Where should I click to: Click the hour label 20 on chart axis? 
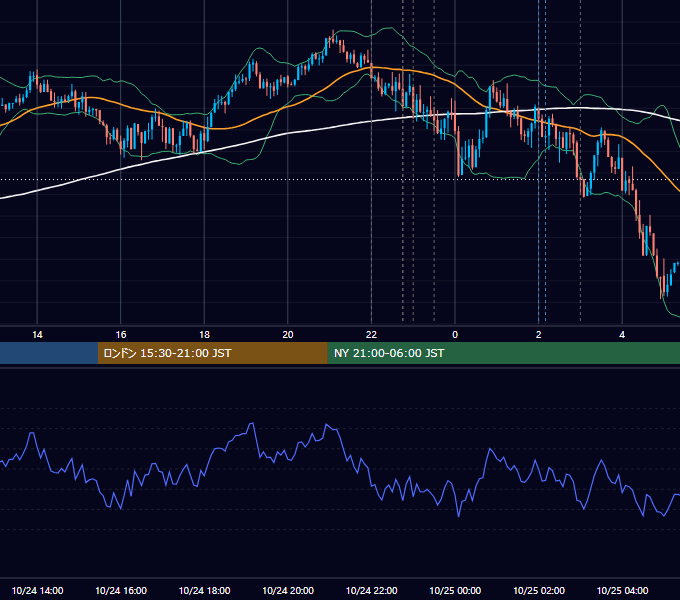pyautogui.click(x=288, y=335)
